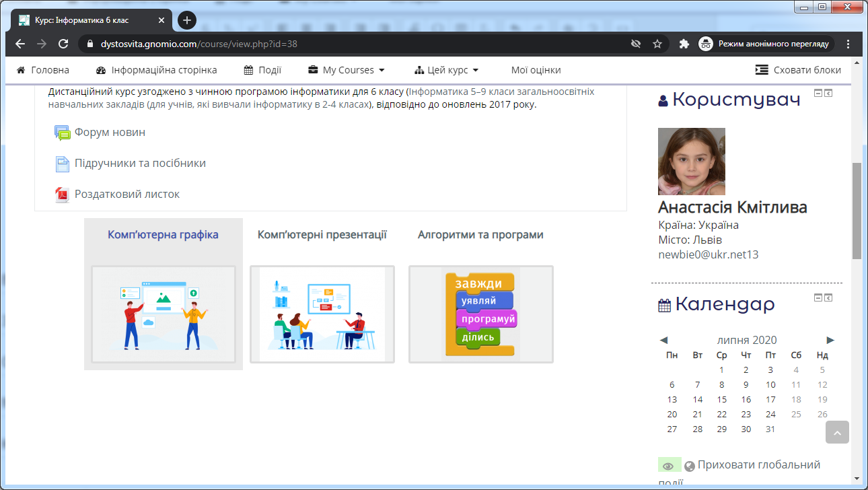Open липня 2020 month link
This screenshot has height=490, width=868.
click(x=747, y=340)
